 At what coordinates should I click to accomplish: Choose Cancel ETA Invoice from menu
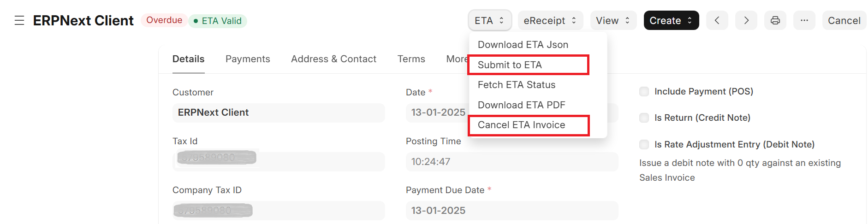coord(521,125)
